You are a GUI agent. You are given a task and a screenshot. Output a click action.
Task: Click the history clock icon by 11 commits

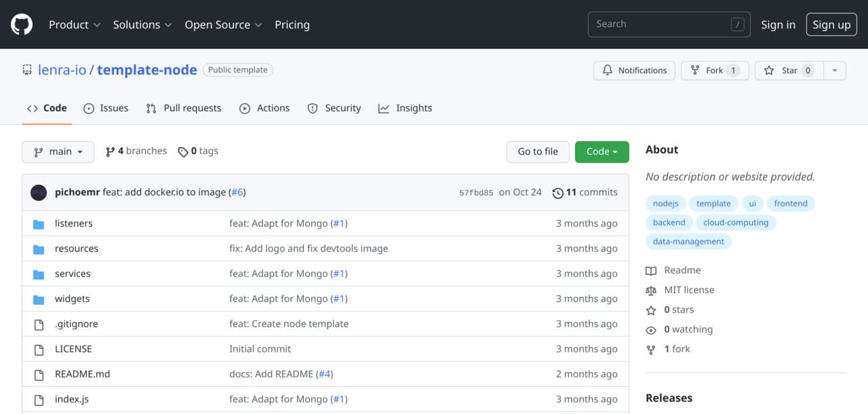pos(558,193)
